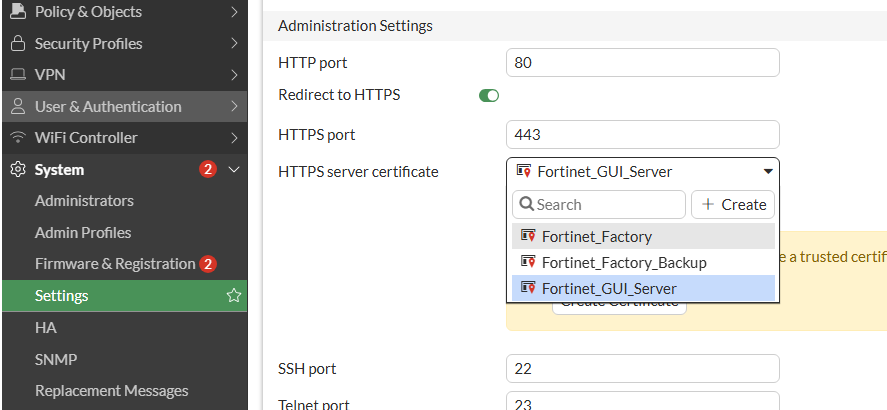Click the Redirect to HTTPS label

[339, 94]
